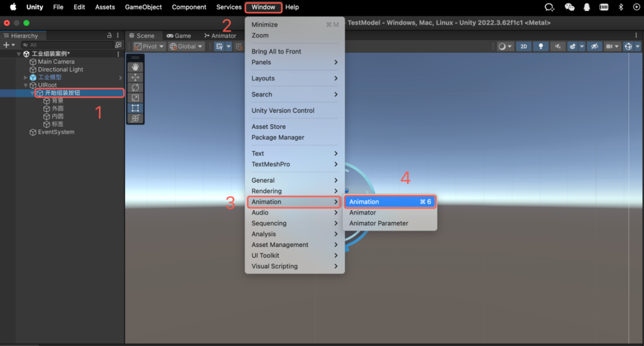Open the QQ penguin menu bar icon

587,7
